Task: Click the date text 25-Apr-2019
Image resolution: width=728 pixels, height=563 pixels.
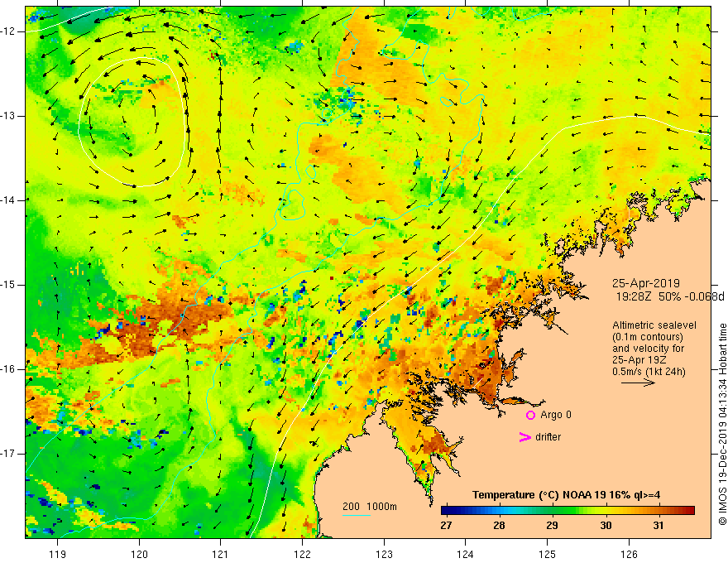Action: (646, 283)
